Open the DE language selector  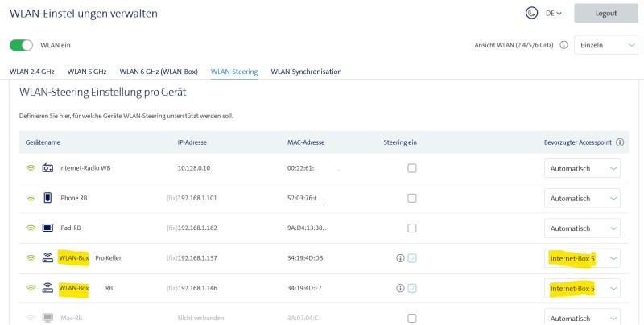pos(554,14)
